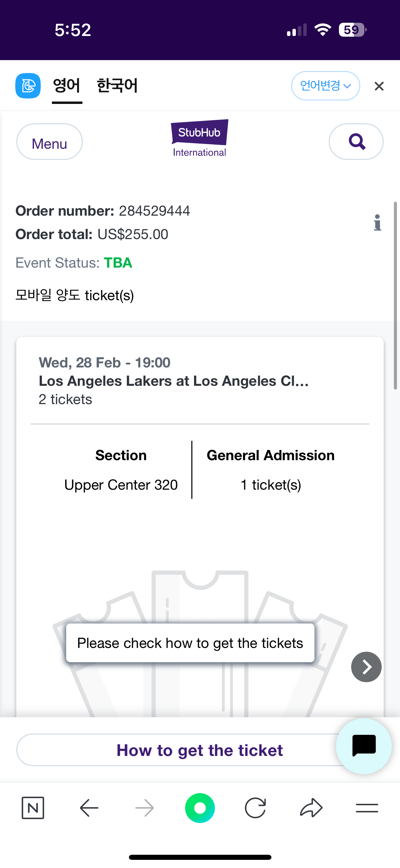Tap the green Naver circle button
The height and width of the screenshot is (868, 400).
(200, 808)
